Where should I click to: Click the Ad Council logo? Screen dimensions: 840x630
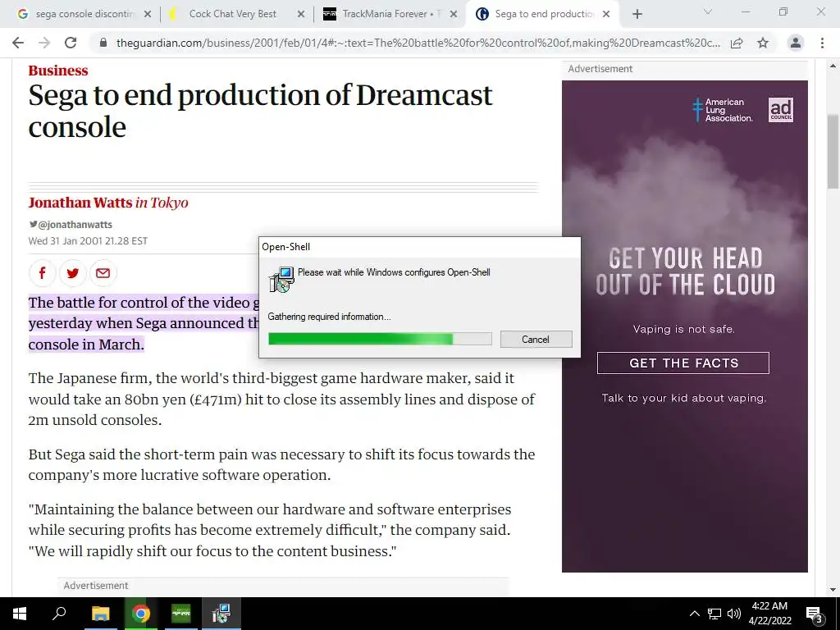pos(781,110)
